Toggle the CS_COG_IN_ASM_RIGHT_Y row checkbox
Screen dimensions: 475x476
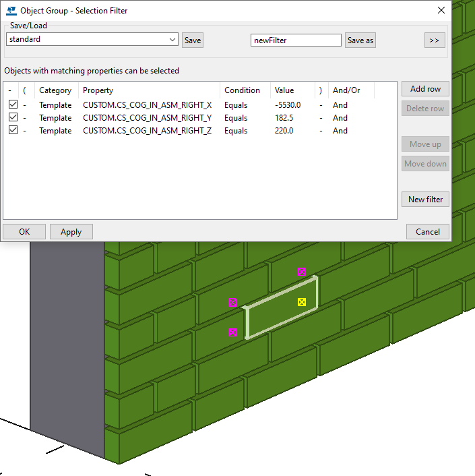[13, 118]
